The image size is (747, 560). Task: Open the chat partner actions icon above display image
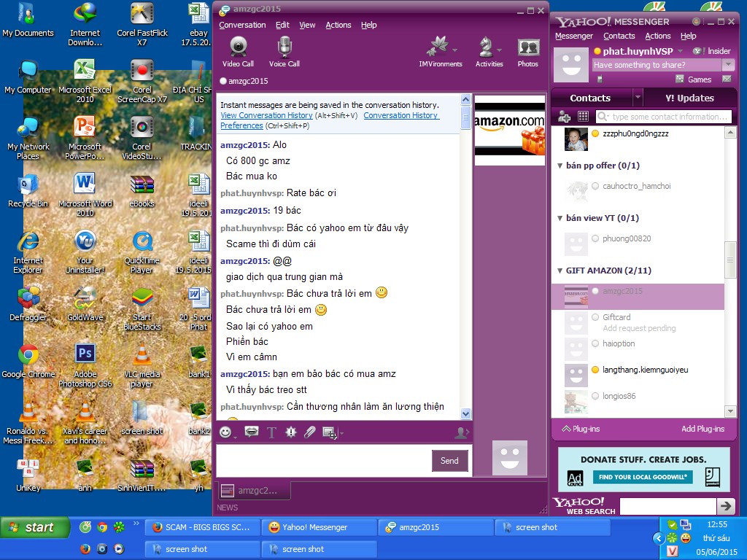(x=462, y=432)
